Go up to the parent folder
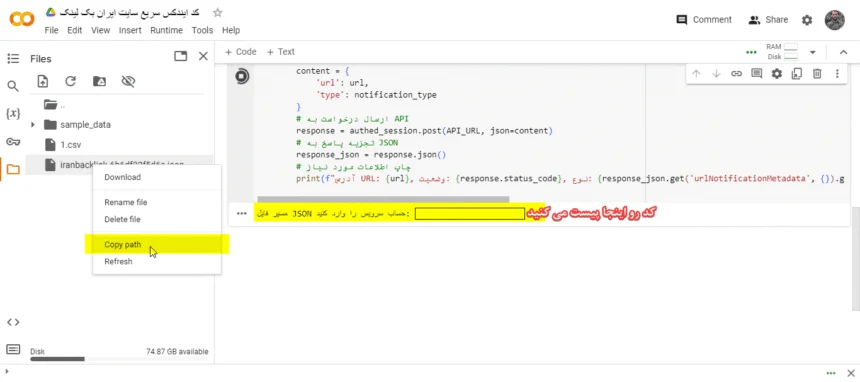Image resolution: width=860 pixels, height=382 pixels. (x=54, y=104)
